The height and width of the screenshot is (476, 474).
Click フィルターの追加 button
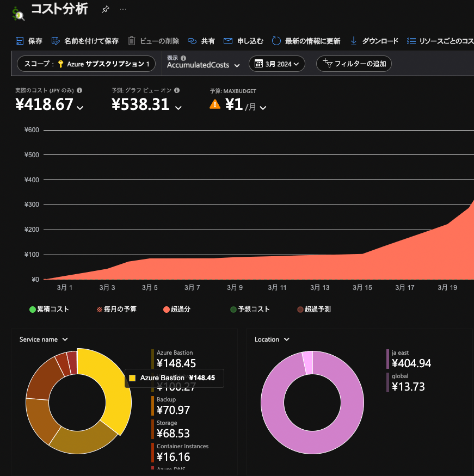[x=354, y=64]
